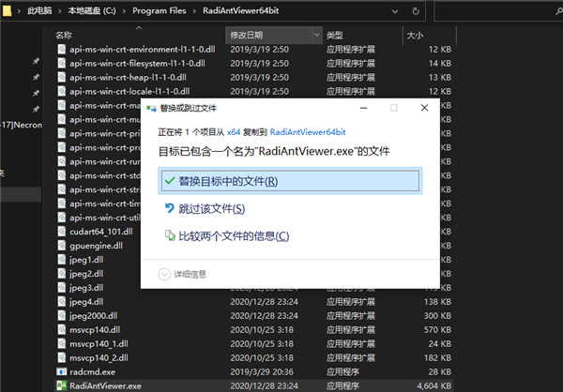563x392 pixels.
Task: Select the RadiAntViewer.exe file icon
Action: pos(62,385)
